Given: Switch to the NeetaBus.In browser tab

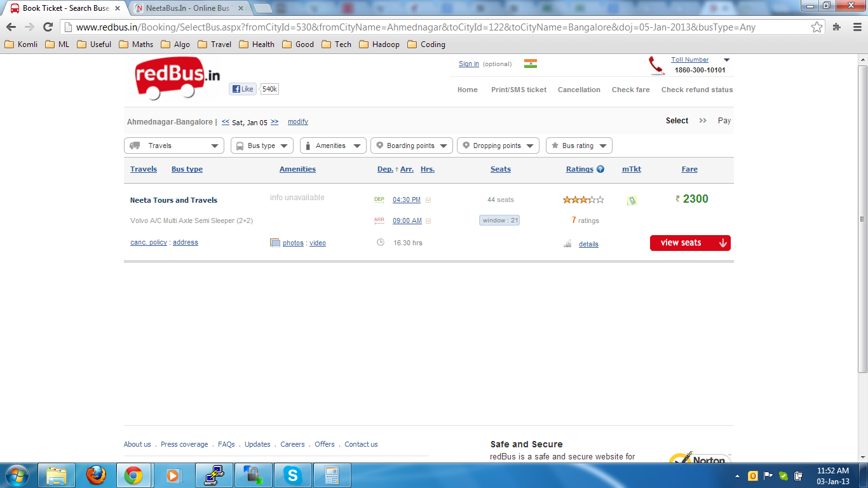Looking at the screenshot, I should tap(189, 8).
